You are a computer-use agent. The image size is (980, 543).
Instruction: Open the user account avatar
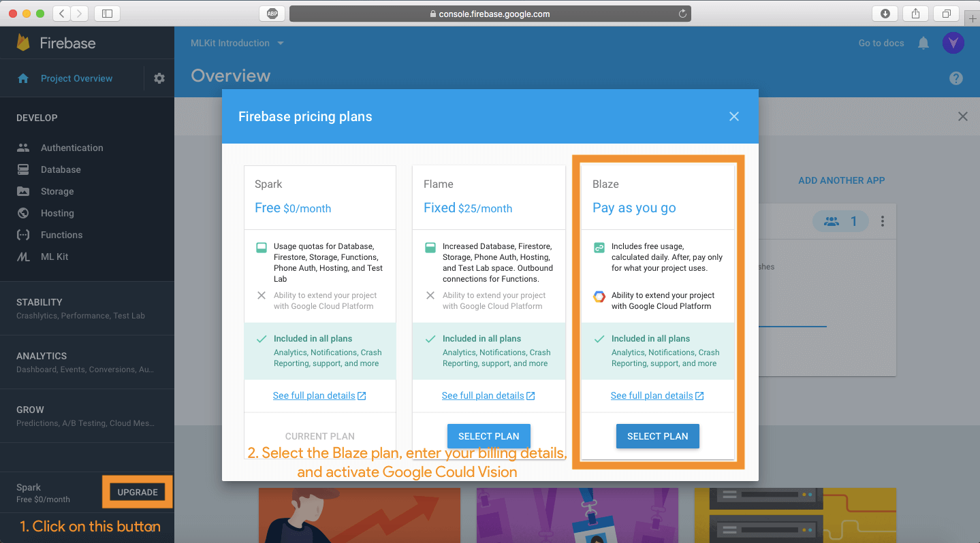(953, 43)
